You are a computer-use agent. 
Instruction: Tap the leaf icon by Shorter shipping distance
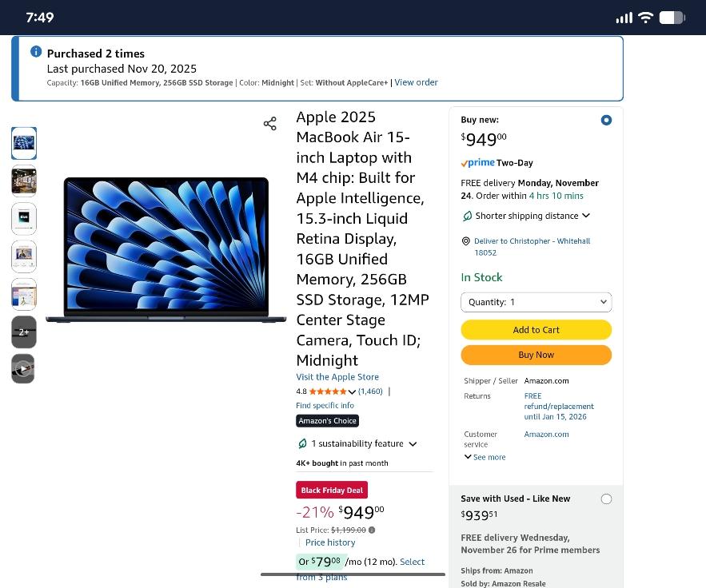[x=467, y=216]
